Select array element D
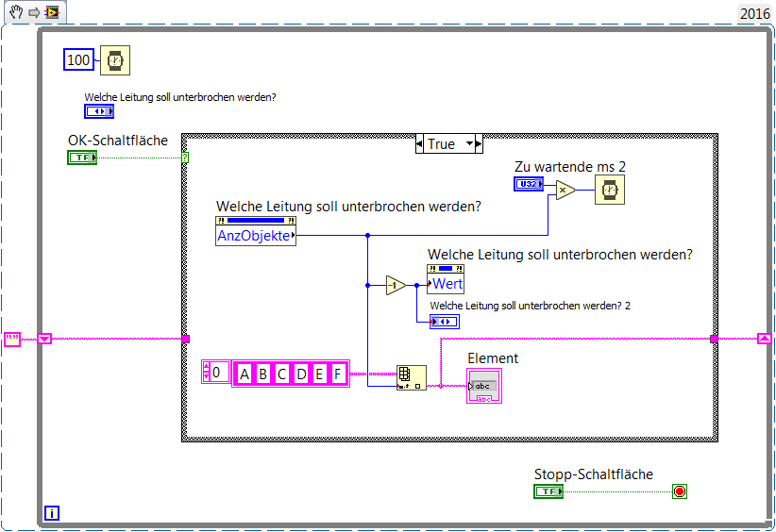Screen dimensions: 776x532 [x=300, y=374]
